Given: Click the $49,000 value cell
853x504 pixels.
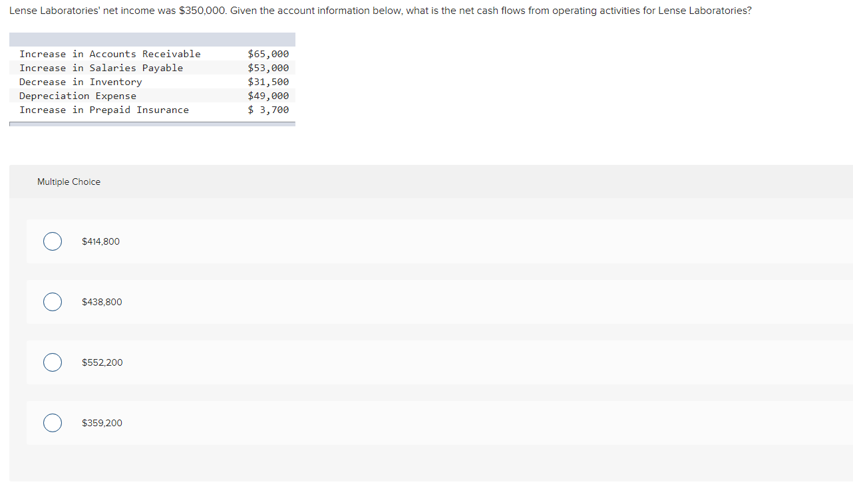Looking at the screenshot, I should [268, 96].
